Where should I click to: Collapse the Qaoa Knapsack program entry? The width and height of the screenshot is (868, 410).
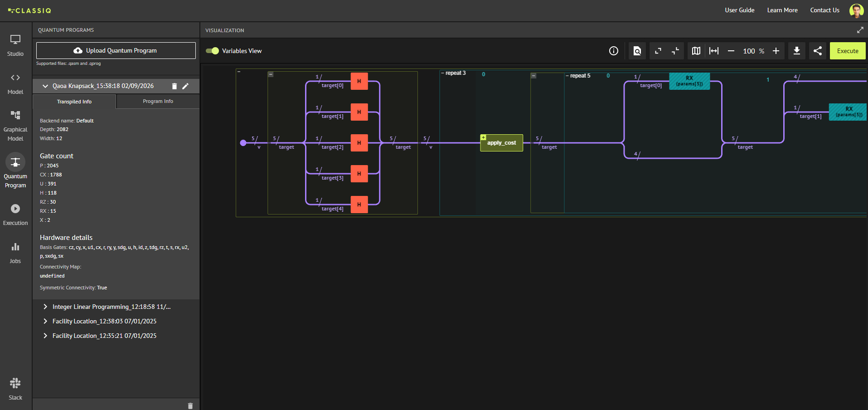click(45, 86)
